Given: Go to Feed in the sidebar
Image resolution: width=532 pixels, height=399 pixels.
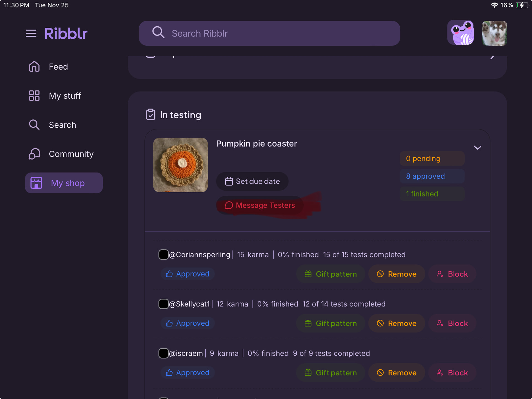Looking at the screenshot, I should tap(58, 67).
